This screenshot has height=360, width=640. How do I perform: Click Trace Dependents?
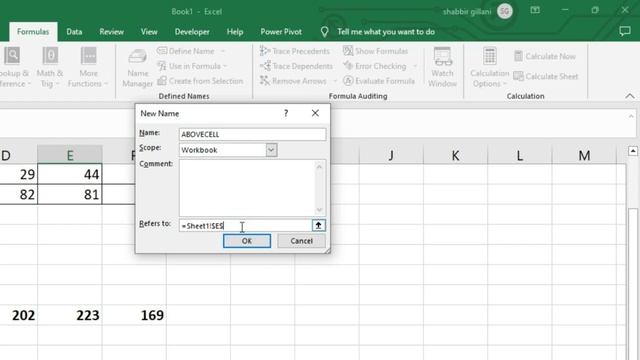coord(296,66)
